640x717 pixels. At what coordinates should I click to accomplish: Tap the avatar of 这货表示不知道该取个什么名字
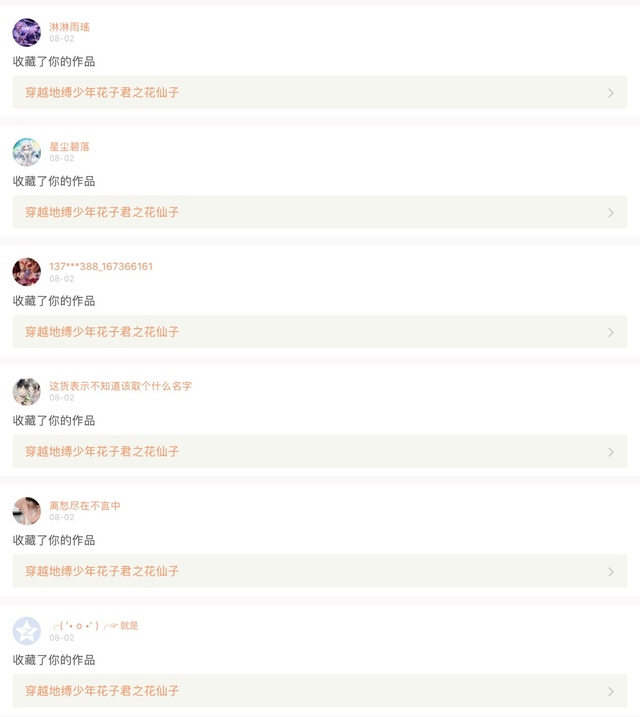click(27, 391)
